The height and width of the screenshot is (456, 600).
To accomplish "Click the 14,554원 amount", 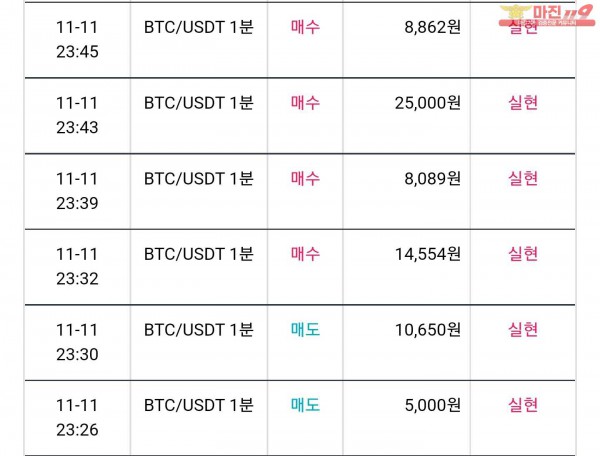I will tap(427, 254).
